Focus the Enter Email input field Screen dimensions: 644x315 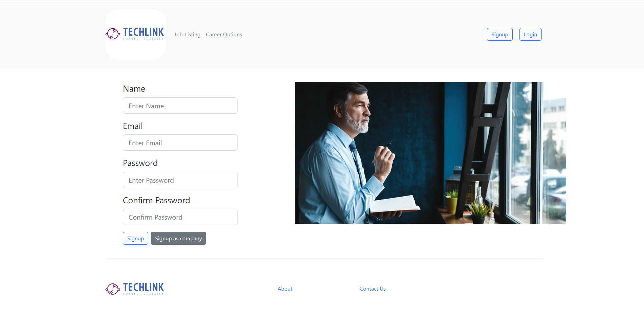pos(180,143)
